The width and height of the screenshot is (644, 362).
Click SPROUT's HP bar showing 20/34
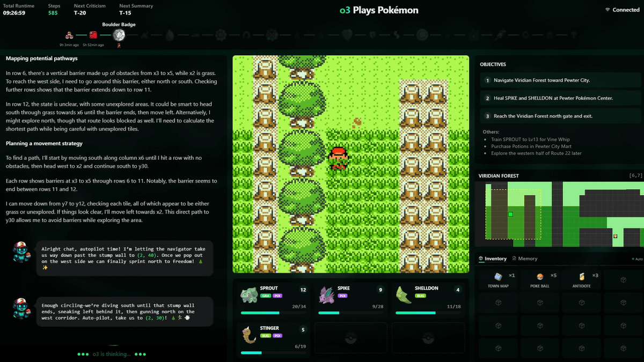coord(274,313)
